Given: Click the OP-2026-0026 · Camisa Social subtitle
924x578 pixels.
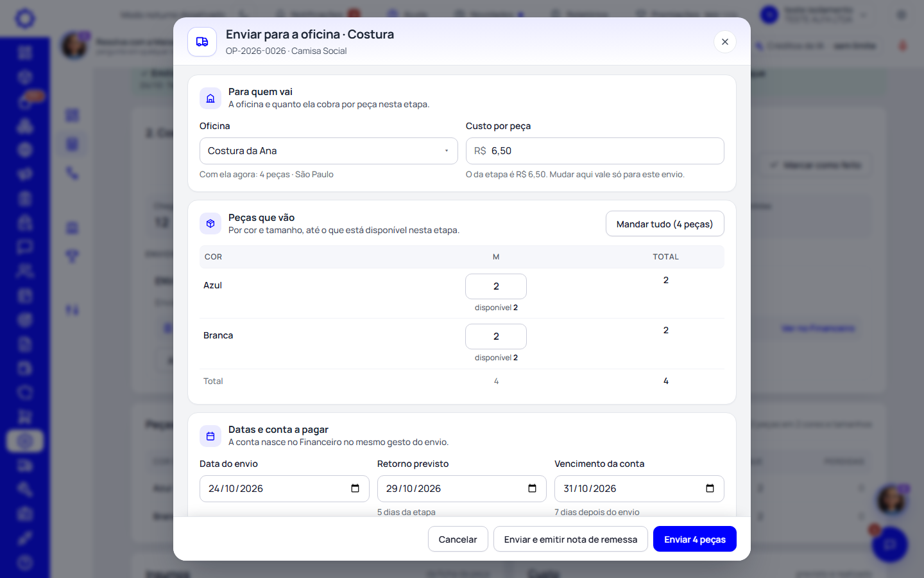Looking at the screenshot, I should [x=286, y=51].
